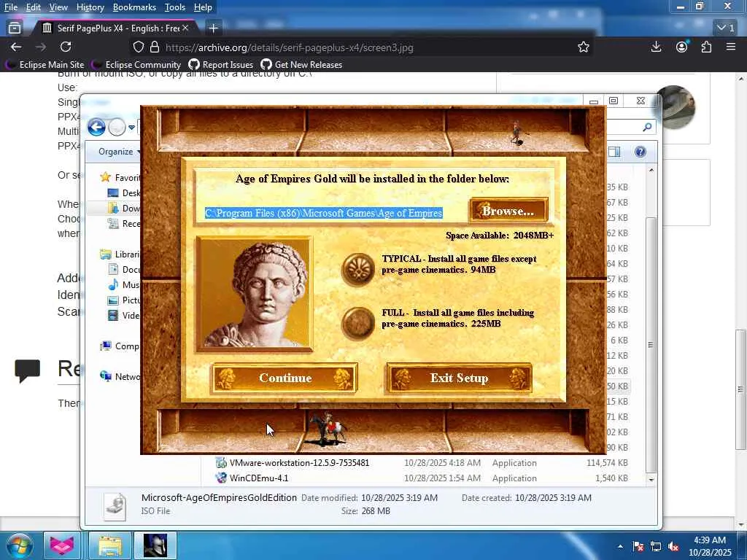This screenshot has width=747, height=560.
Task: Open the list all tabs dropdown
Action: tap(726, 28)
